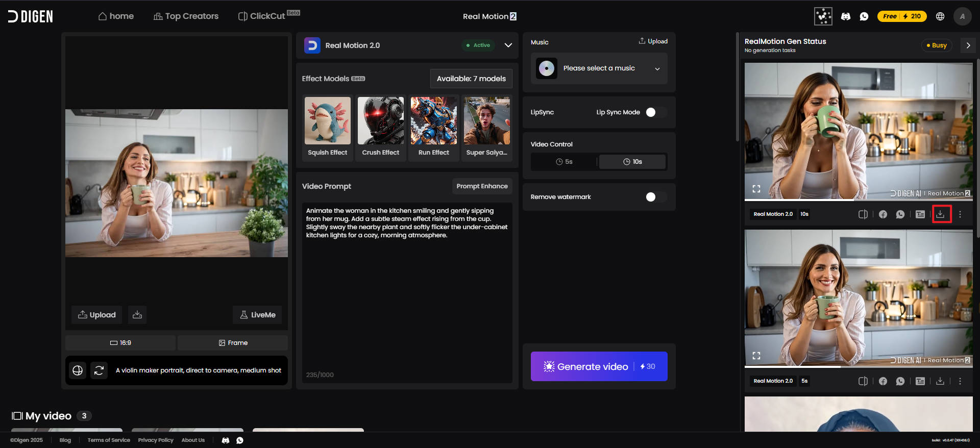Open the WhatsApp icon in the top bar
The image size is (980, 448).
click(x=864, y=16)
